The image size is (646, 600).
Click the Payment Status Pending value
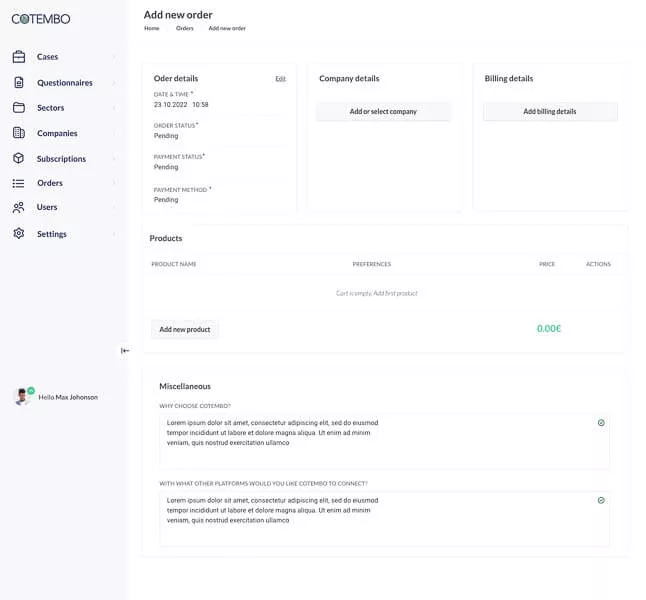[166, 167]
